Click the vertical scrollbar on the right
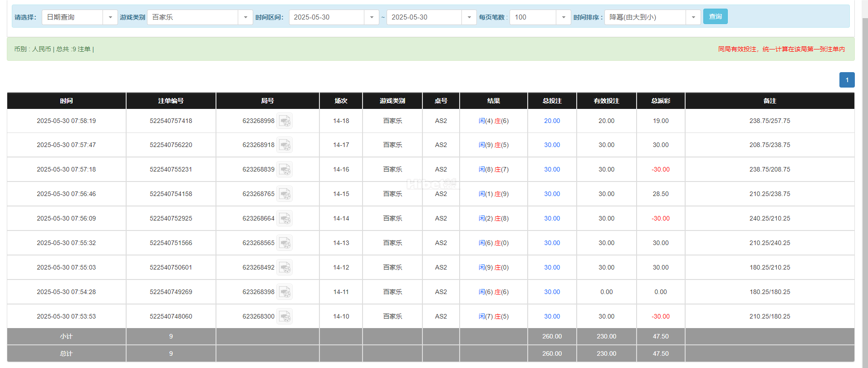Viewport: 868px width, 368px height. point(865,182)
